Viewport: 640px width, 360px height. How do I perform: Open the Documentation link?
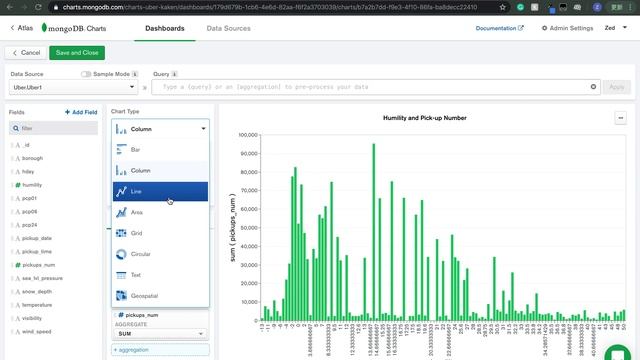tap(499, 28)
